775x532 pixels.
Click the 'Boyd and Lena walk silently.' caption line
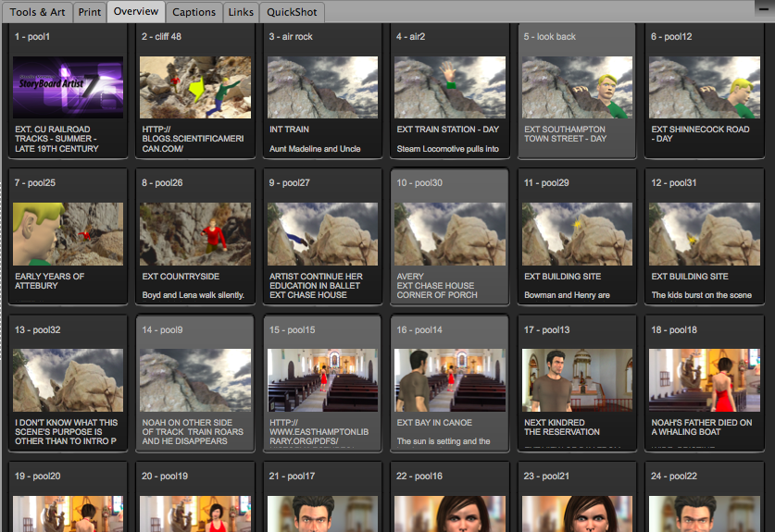pyautogui.click(x=193, y=295)
